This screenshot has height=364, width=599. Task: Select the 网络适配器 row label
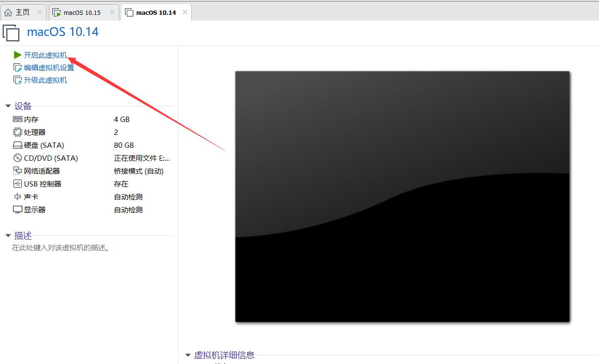[x=42, y=171]
